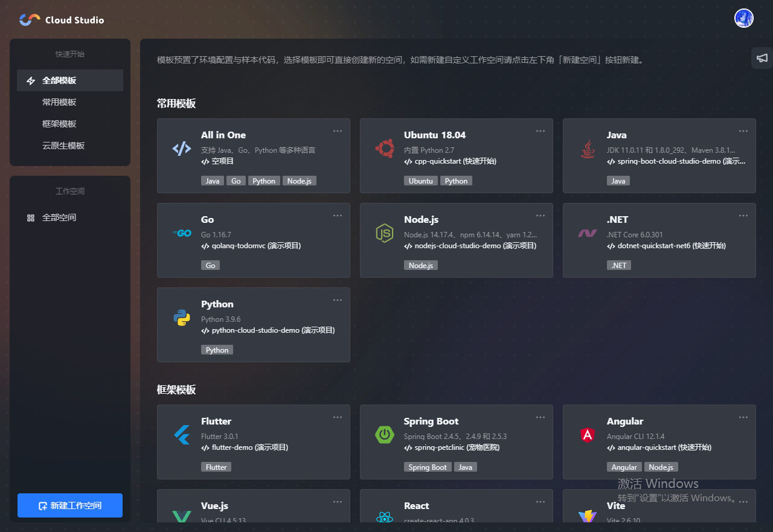The image size is (773, 532).
Task: Open 全部空间 in the workspace section
Action: point(59,217)
